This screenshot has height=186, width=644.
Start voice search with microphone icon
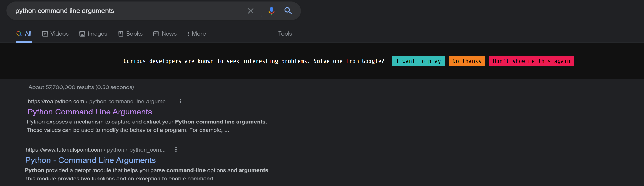point(271,11)
